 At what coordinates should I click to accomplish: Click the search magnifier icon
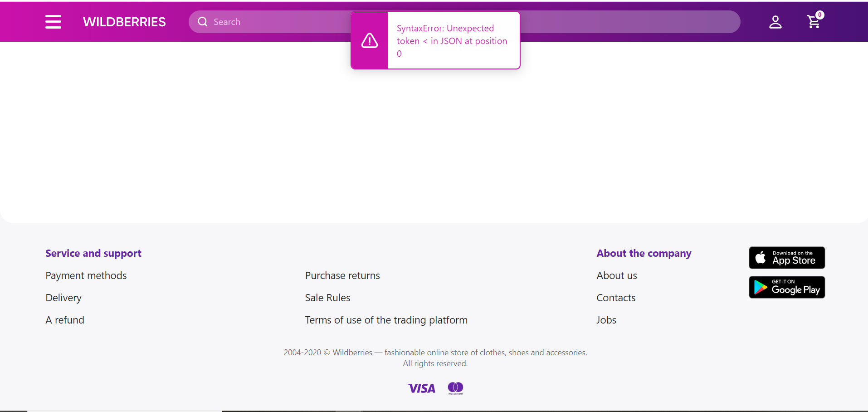[x=202, y=22]
